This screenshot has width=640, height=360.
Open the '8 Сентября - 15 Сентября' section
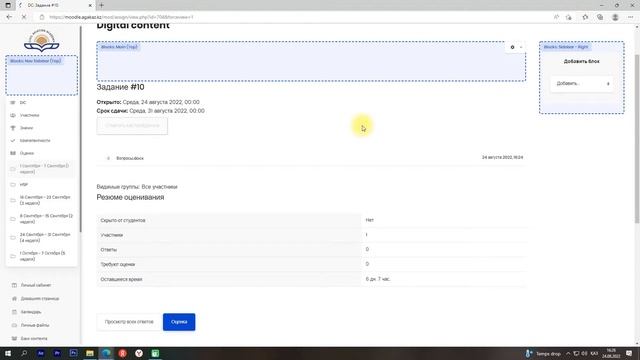[x=46, y=219]
